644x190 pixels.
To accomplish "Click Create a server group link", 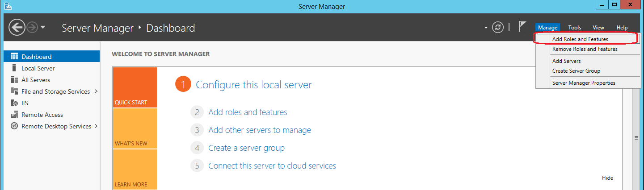I will tap(246, 148).
